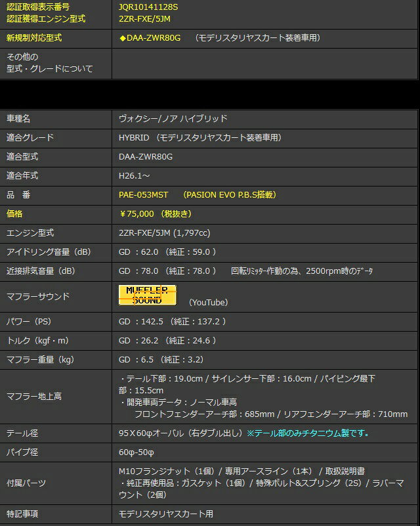The height and width of the screenshot is (526, 420).
Task: Click the pipe diameter value 60φ-50φ
Action: pyautogui.click(x=135, y=452)
